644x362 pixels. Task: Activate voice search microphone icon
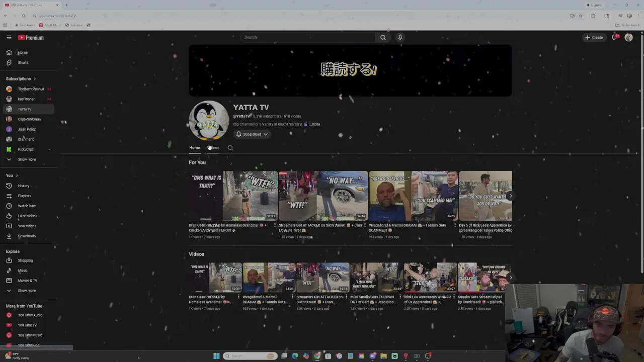pyautogui.click(x=400, y=37)
